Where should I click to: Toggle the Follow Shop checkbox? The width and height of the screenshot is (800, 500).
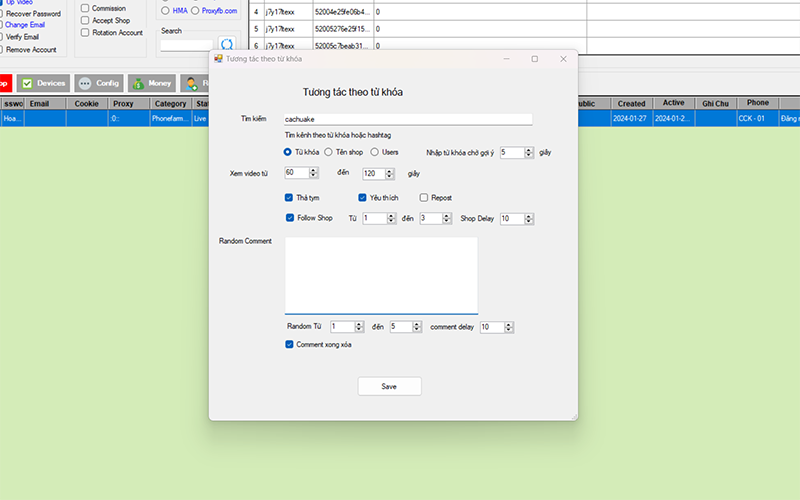(x=290, y=218)
